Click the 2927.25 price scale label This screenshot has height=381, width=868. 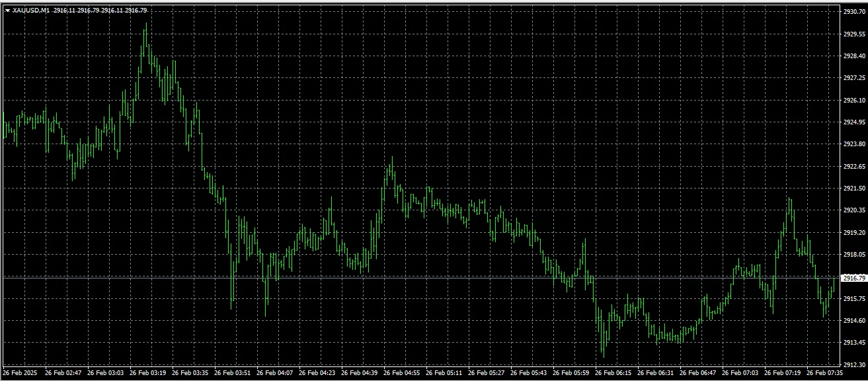[855, 78]
